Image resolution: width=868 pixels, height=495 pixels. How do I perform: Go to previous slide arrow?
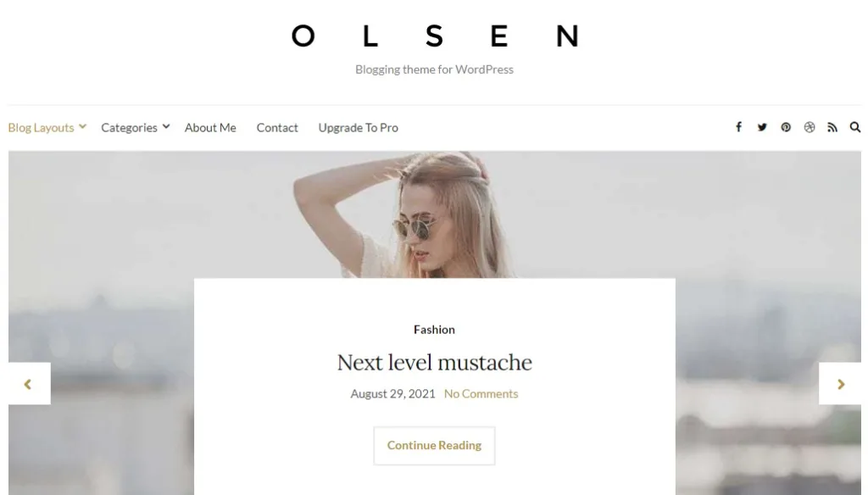coord(30,384)
